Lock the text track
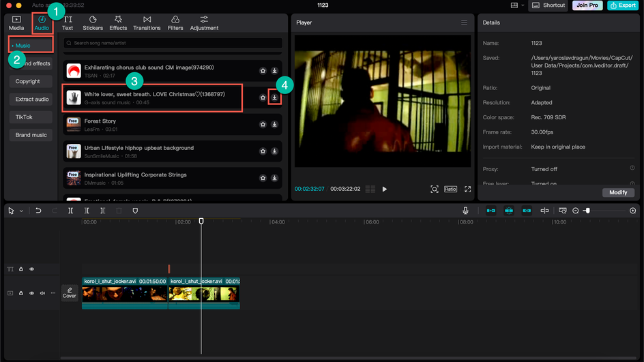 point(21,269)
